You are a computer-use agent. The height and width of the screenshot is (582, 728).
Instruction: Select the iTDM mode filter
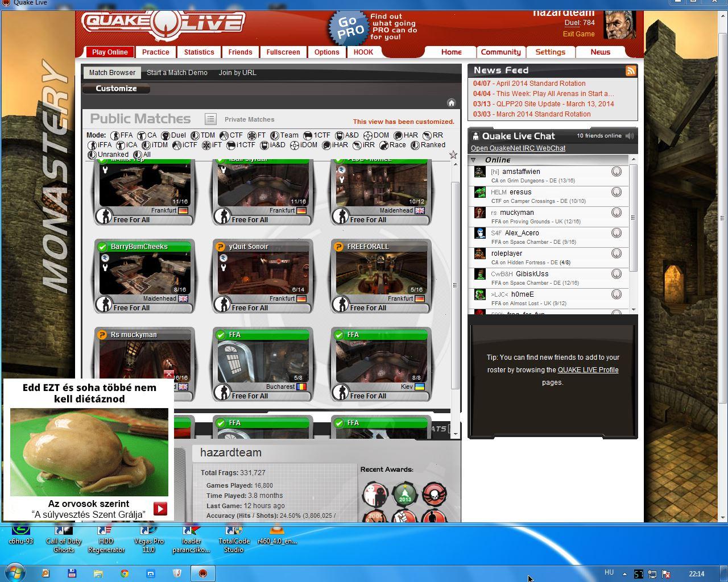click(x=155, y=145)
